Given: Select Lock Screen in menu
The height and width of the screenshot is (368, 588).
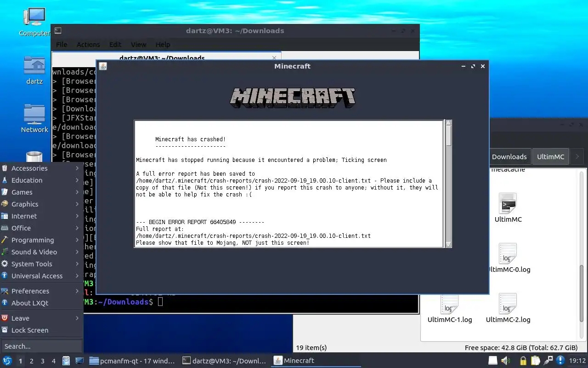Looking at the screenshot, I should 42,330.
